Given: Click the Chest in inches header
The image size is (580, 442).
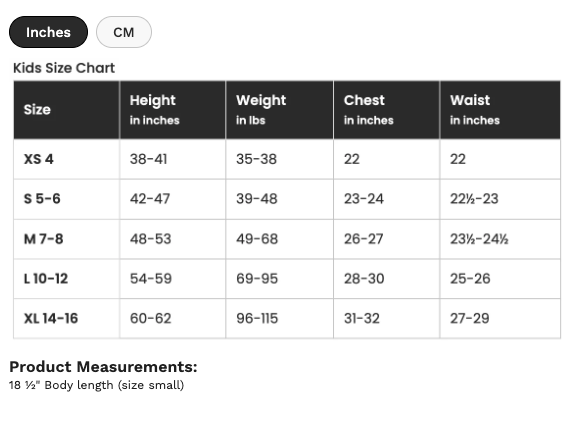Looking at the screenshot, I should (x=387, y=110).
